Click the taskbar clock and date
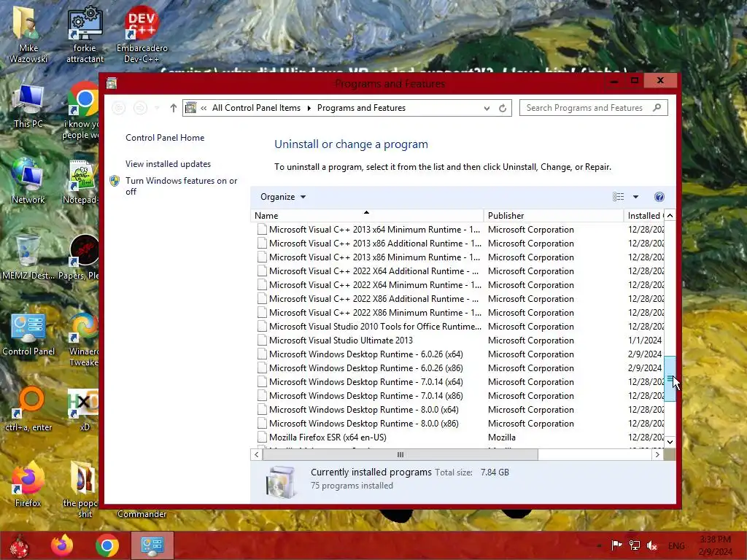Image resolution: width=747 pixels, height=560 pixels. 716,545
